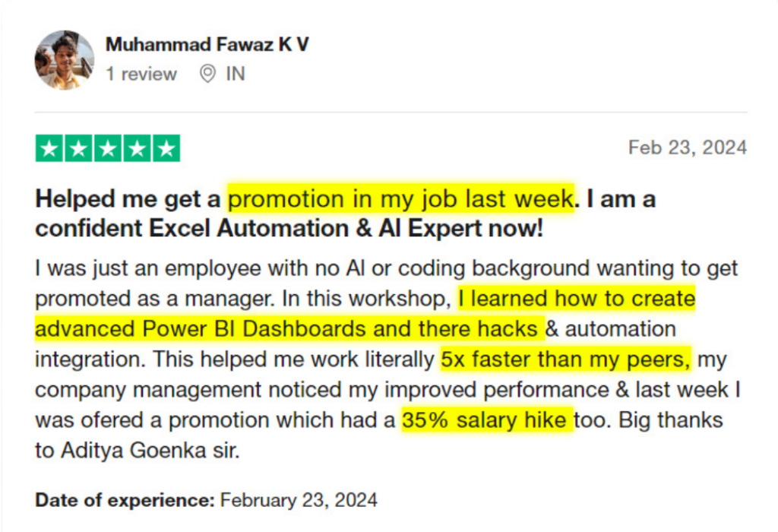The width and height of the screenshot is (778, 532).
Task: Click the "February 23, 2024" experience date
Action: tap(299, 500)
